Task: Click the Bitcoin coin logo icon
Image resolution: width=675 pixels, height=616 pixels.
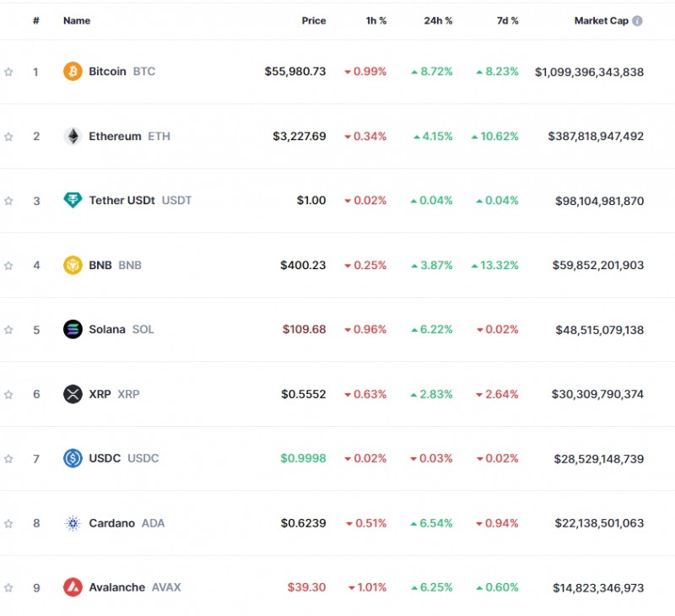Action: (x=73, y=72)
